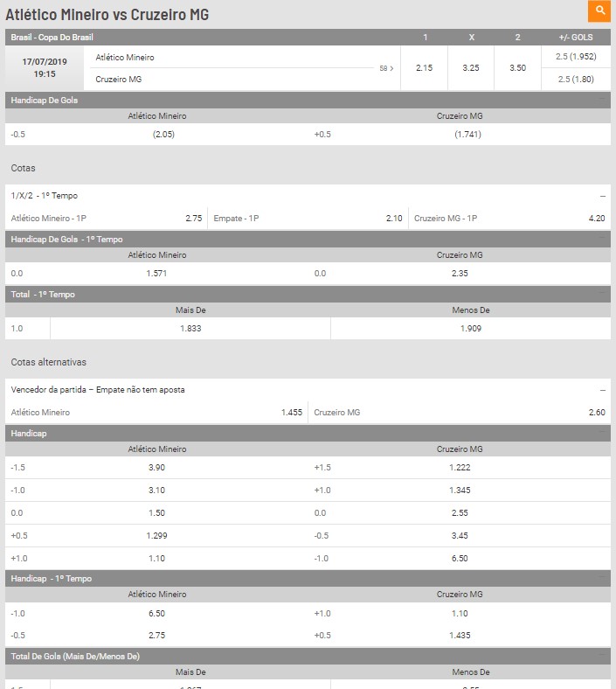Select Atlético Mineiro -0.5 handicap (2.05)
The image size is (616, 689).
(x=163, y=135)
